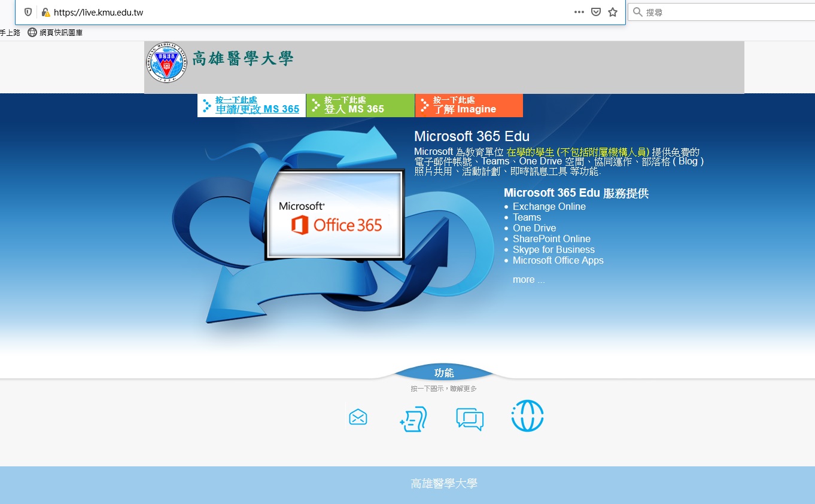815x504 pixels.
Task: Click Microsoft 365 Edu 服務提供 heading
Action: [x=576, y=193]
